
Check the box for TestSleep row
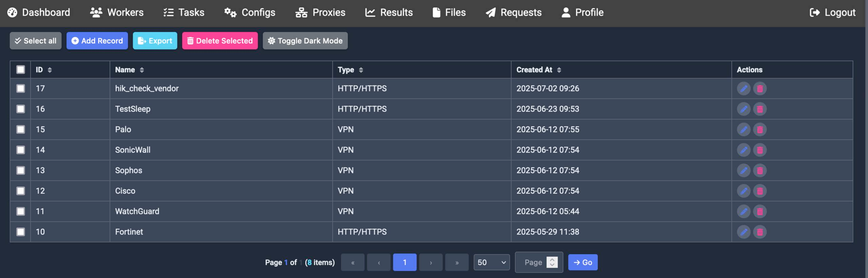pyautogui.click(x=21, y=109)
